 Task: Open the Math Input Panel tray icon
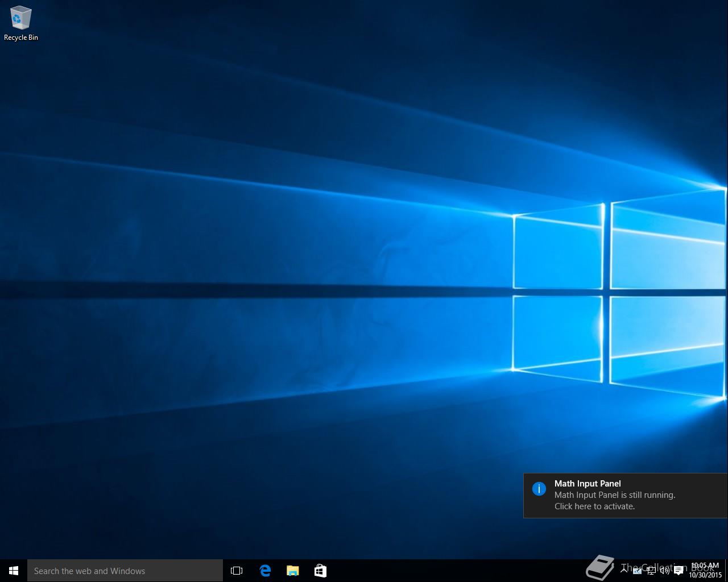638,571
